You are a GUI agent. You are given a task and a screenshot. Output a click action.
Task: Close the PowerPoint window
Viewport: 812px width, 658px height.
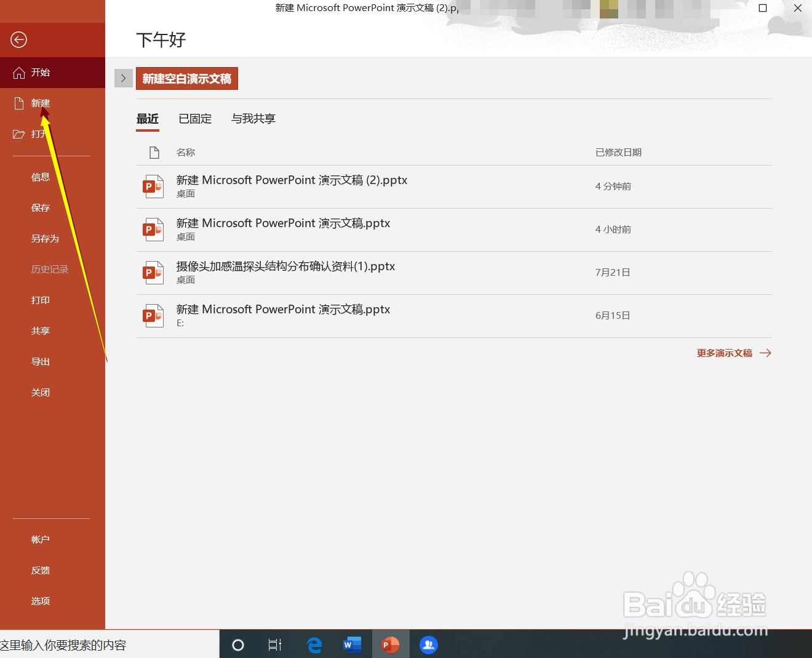(x=798, y=8)
